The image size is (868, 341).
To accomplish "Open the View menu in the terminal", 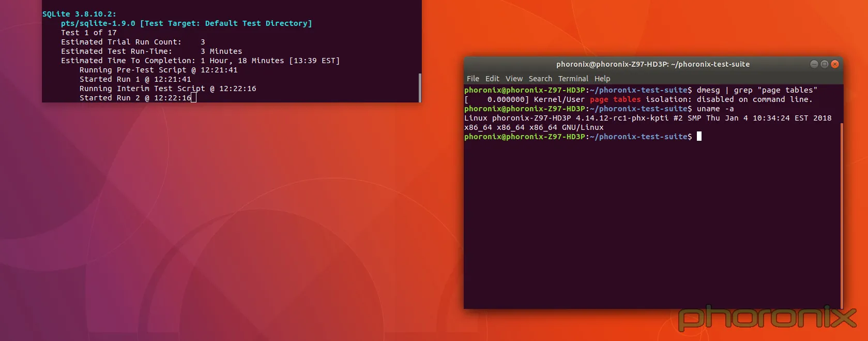I will point(514,79).
